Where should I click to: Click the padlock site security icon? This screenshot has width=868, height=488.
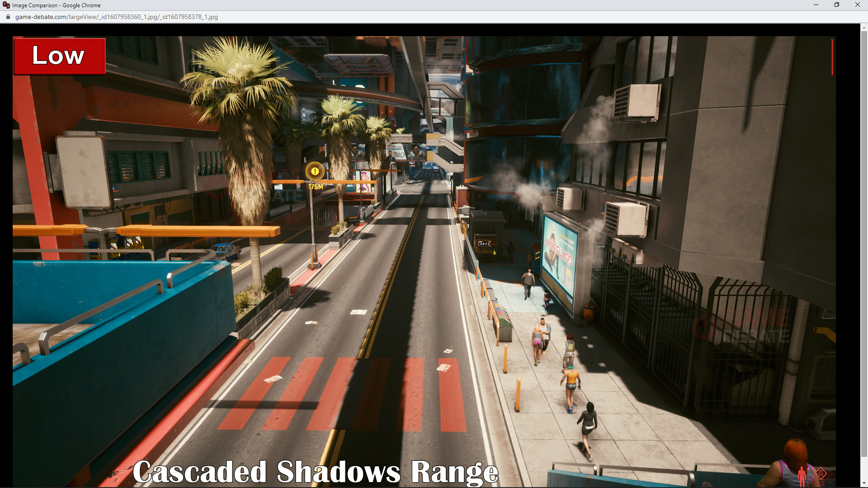(8, 17)
